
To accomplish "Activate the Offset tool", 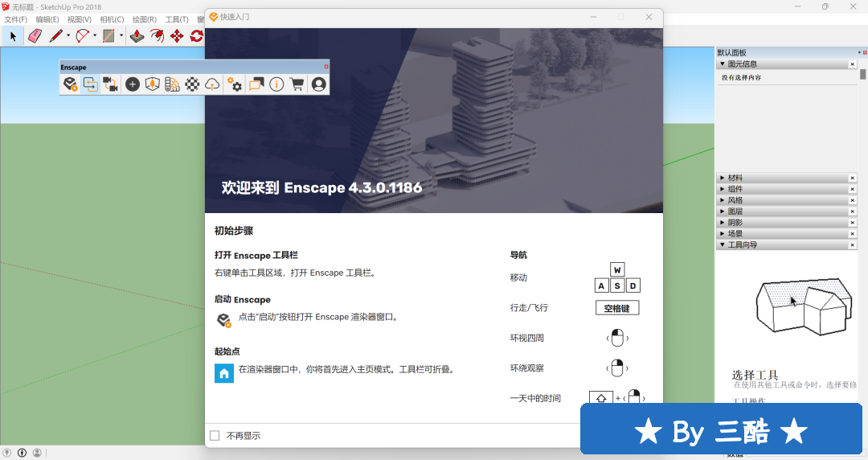I will [158, 36].
